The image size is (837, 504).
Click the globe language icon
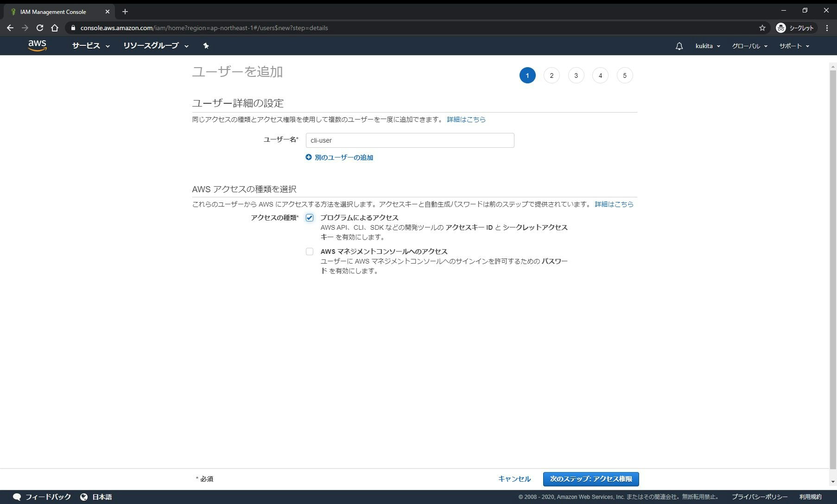coord(84,497)
